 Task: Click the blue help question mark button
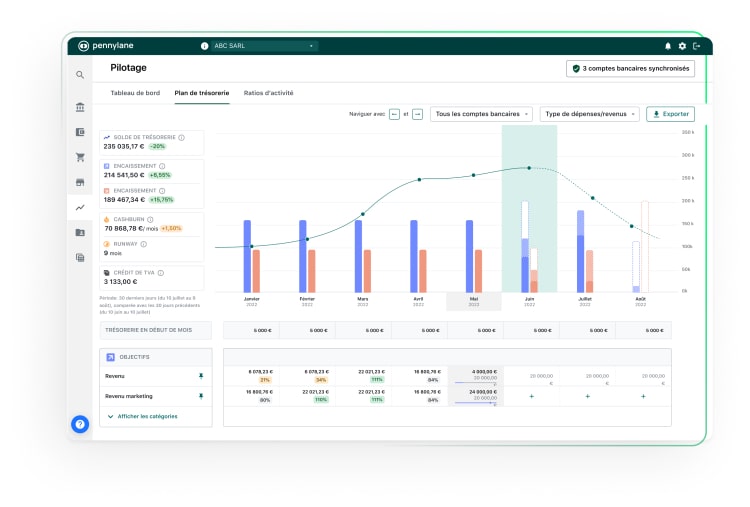80,424
